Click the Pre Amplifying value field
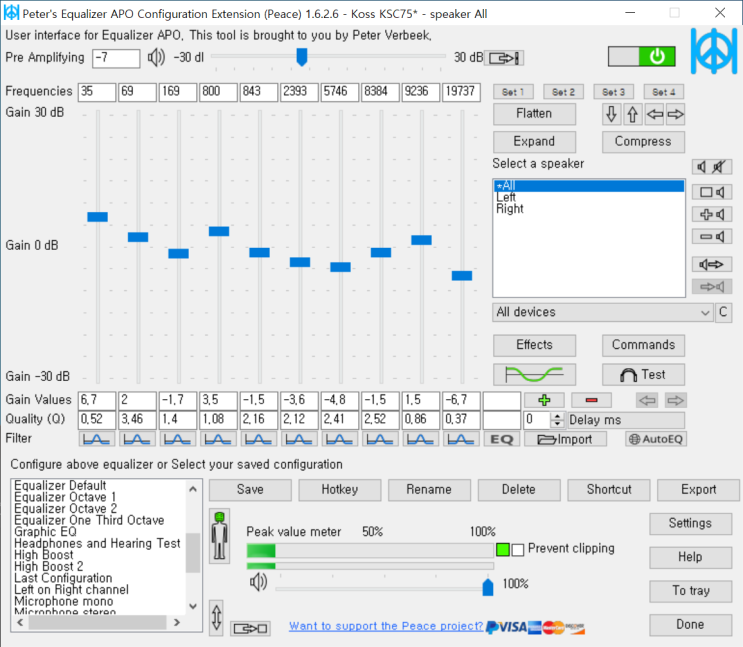This screenshot has height=647, width=743. pyautogui.click(x=116, y=58)
